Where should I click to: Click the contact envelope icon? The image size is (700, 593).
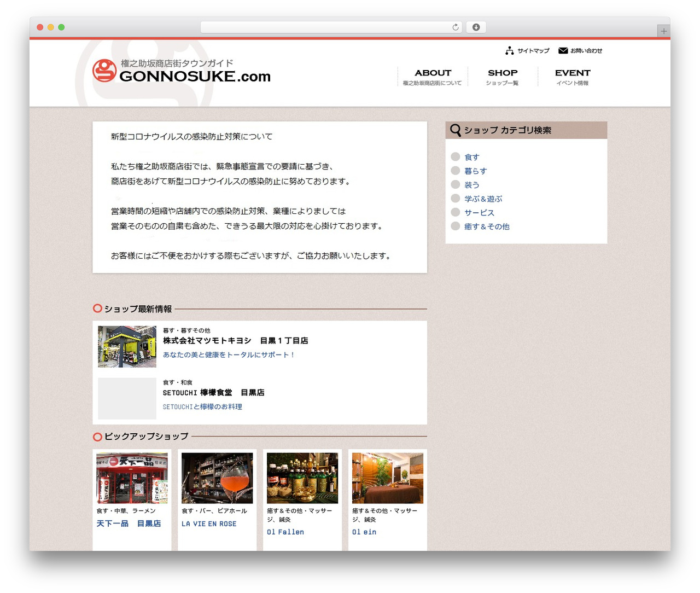(563, 50)
